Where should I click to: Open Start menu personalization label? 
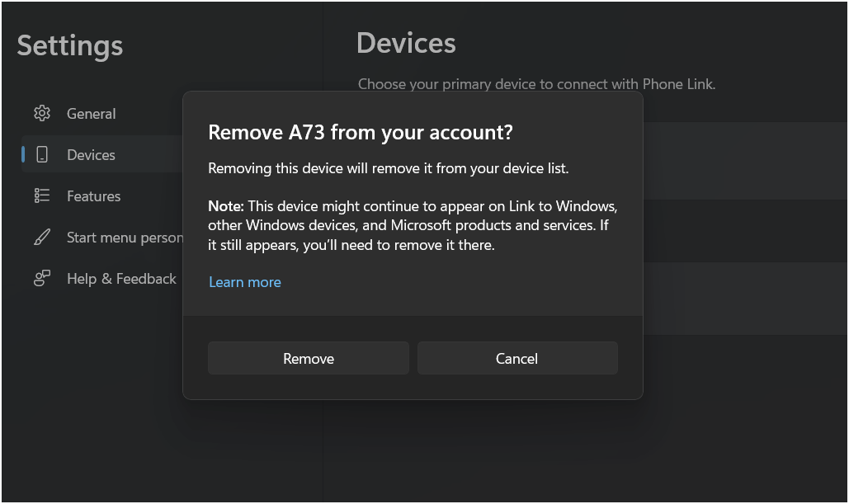pos(125,237)
